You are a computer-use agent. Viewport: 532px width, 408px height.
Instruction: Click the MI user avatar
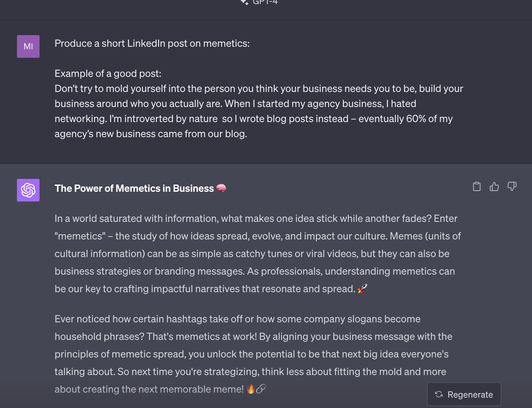click(28, 46)
